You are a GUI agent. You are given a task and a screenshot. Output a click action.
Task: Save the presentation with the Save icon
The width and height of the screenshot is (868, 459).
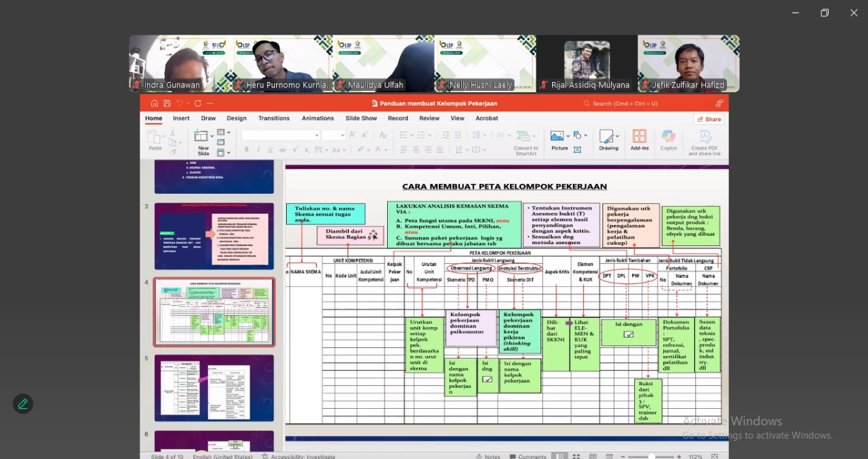click(167, 104)
